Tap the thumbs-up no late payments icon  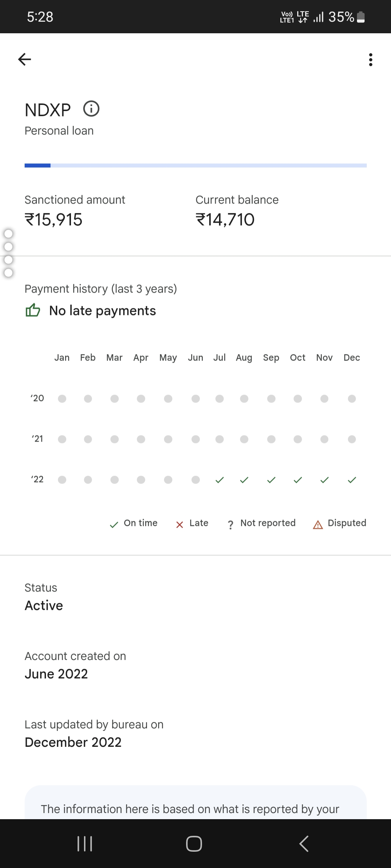(x=33, y=310)
